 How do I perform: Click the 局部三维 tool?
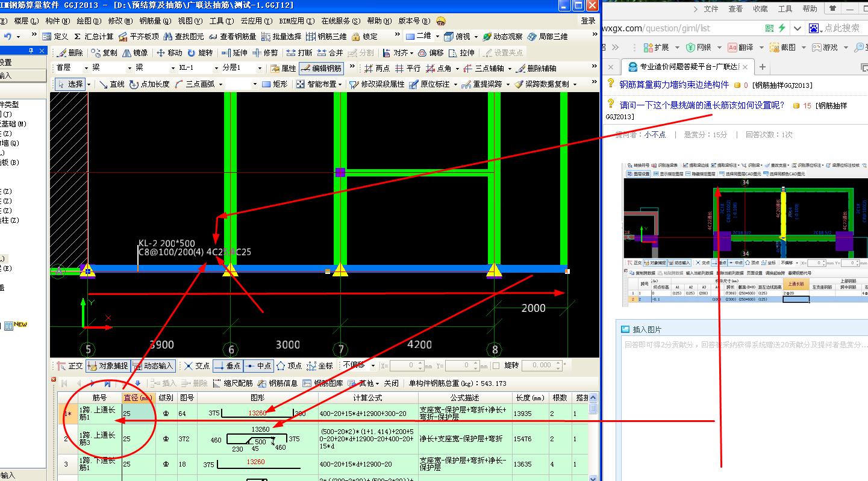(548, 37)
